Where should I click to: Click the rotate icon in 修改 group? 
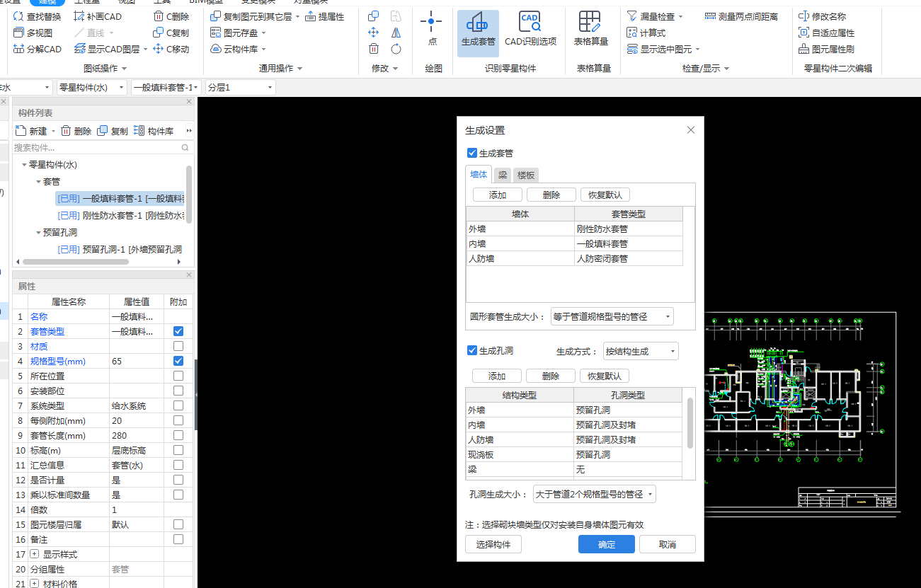(x=396, y=49)
